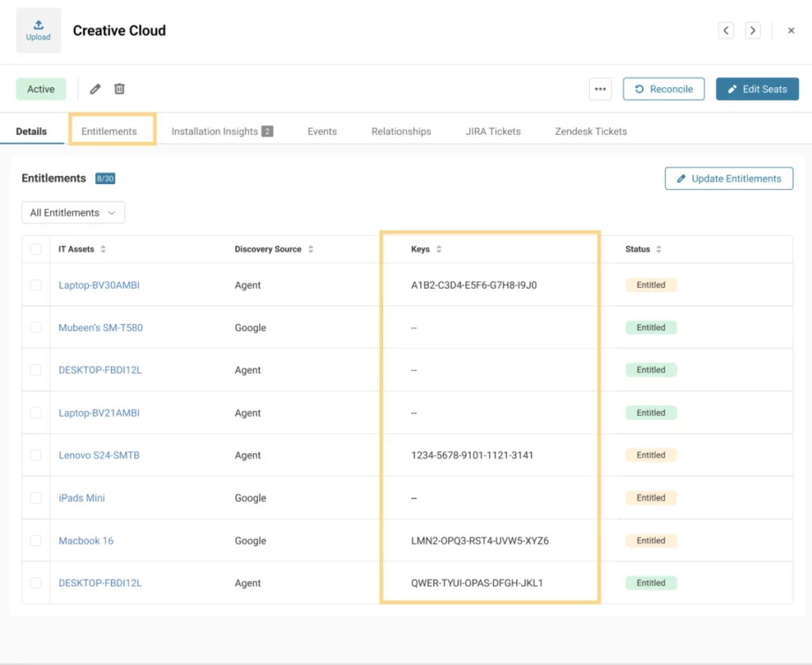Close the Creative Cloud panel

[x=791, y=30]
